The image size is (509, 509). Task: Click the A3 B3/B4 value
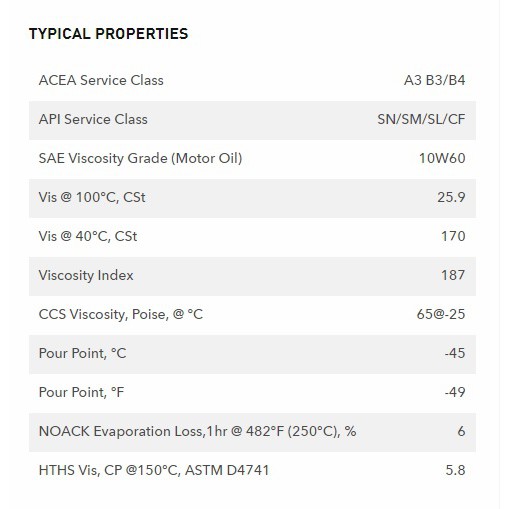click(434, 80)
